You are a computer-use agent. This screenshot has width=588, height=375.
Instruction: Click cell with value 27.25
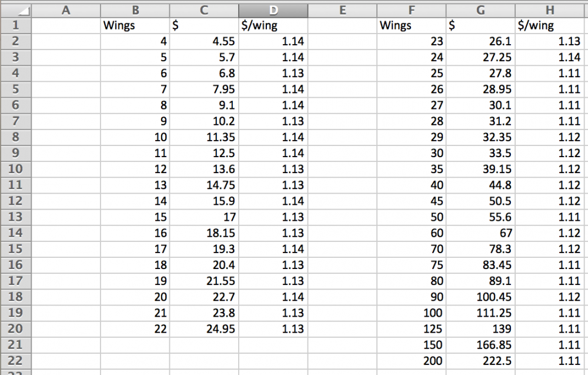480,58
